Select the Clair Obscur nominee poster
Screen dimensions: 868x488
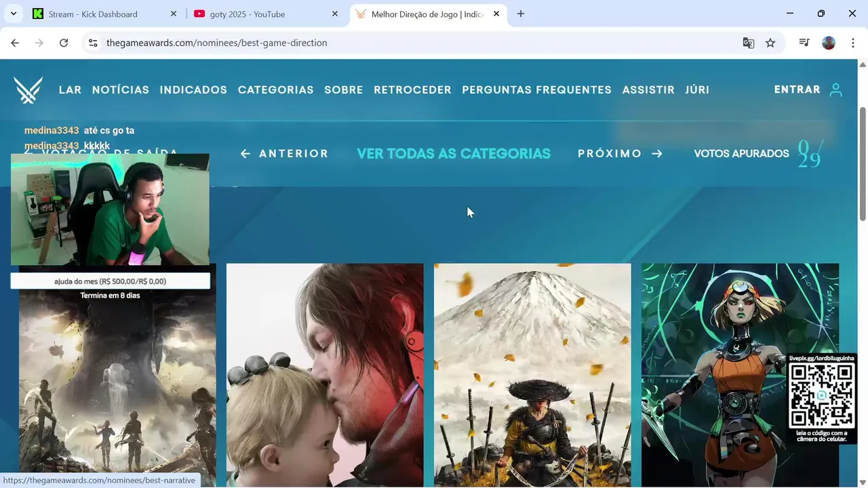pos(117,375)
